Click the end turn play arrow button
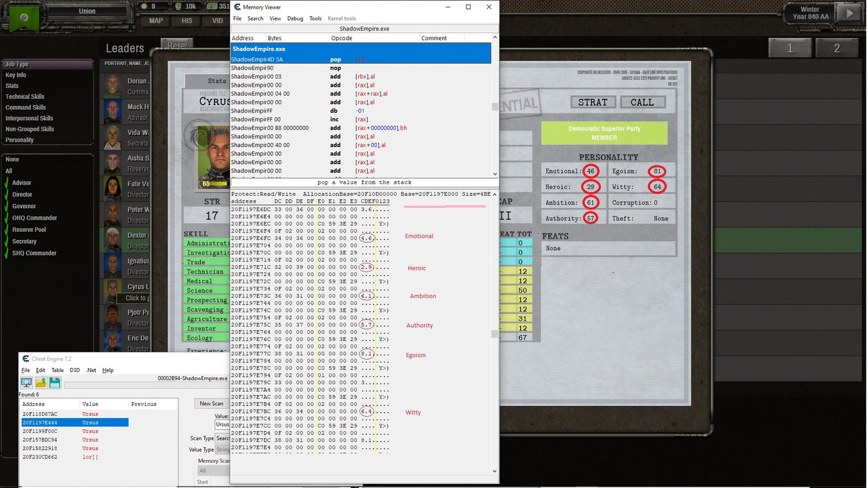The height and width of the screenshot is (488, 868). (850, 13)
